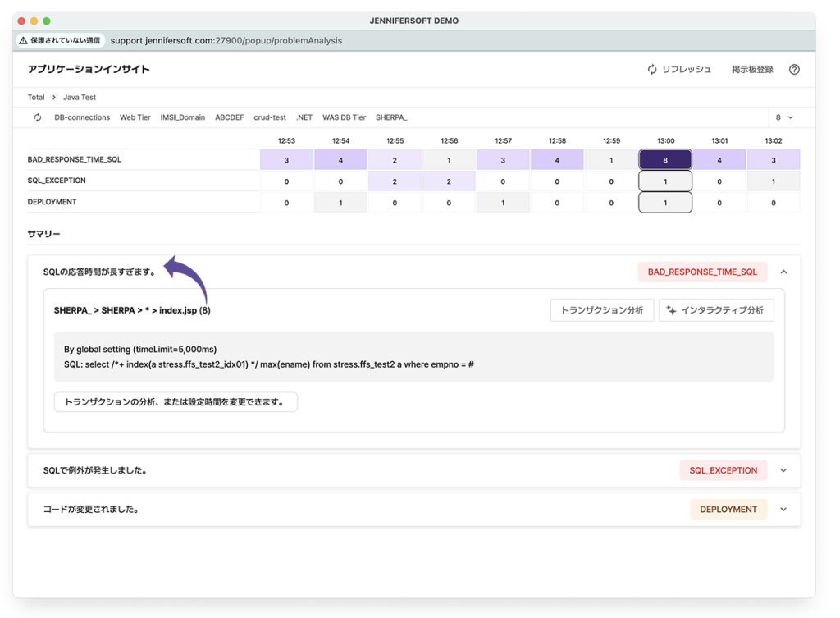
Task: Open the domain count dropdown showing 8
Action: [x=783, y=117]
